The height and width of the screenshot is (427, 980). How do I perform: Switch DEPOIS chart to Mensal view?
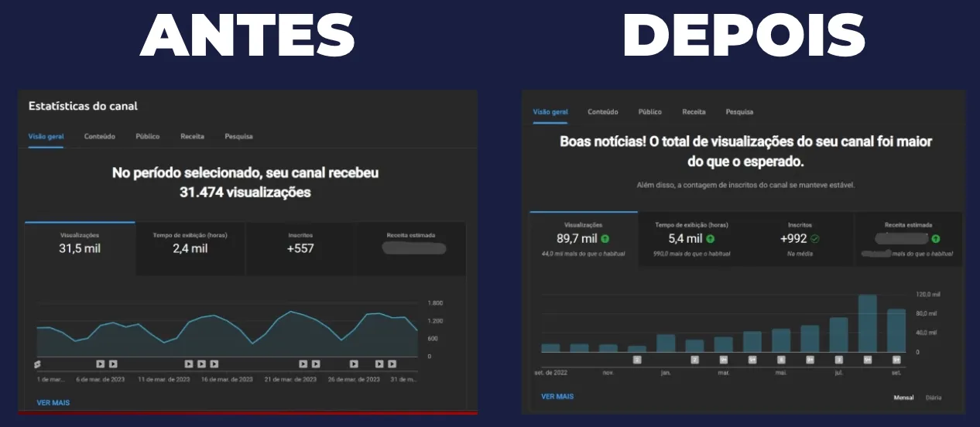click(903, 398)
